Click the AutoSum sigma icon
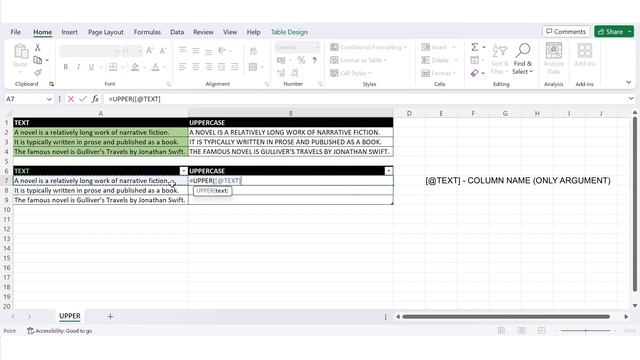 point(475,47)
